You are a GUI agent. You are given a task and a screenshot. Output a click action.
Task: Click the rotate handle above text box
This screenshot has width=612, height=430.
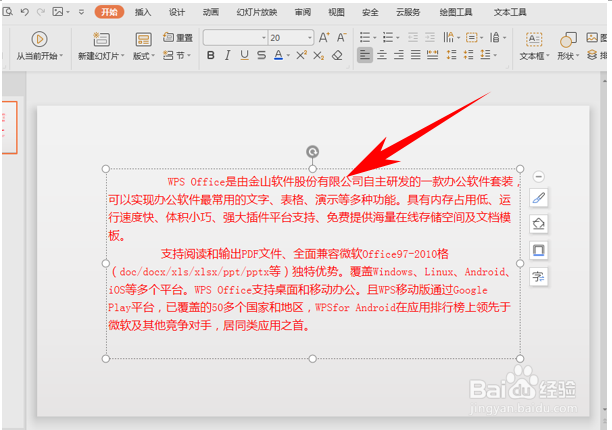click(x=312, y=151)
